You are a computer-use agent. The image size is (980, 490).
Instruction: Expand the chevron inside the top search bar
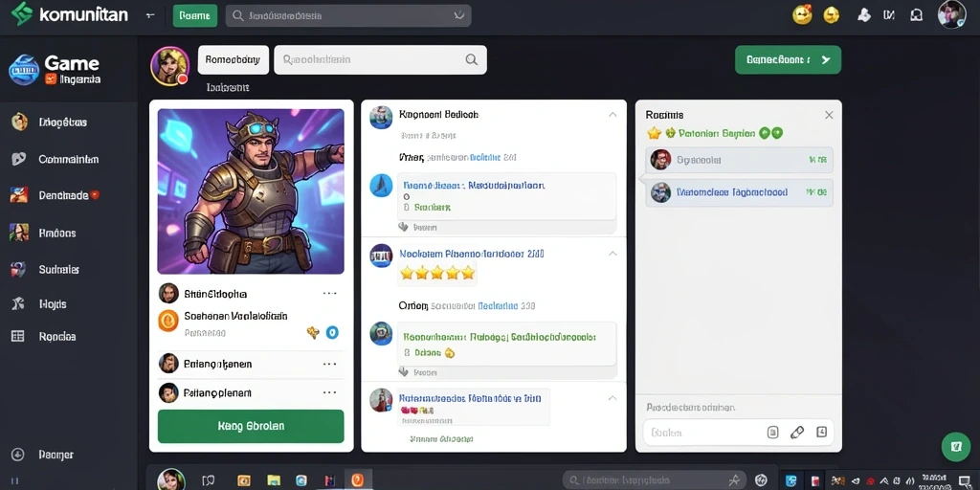coord(459,15)
